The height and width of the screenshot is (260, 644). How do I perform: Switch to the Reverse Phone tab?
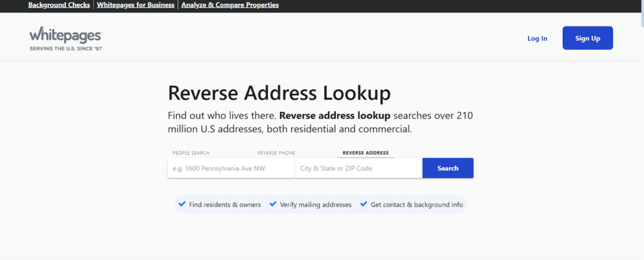(276, 152)
